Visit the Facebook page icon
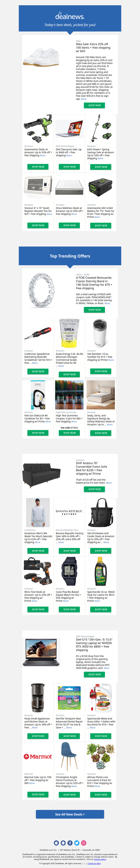 (x=70, y=843)
